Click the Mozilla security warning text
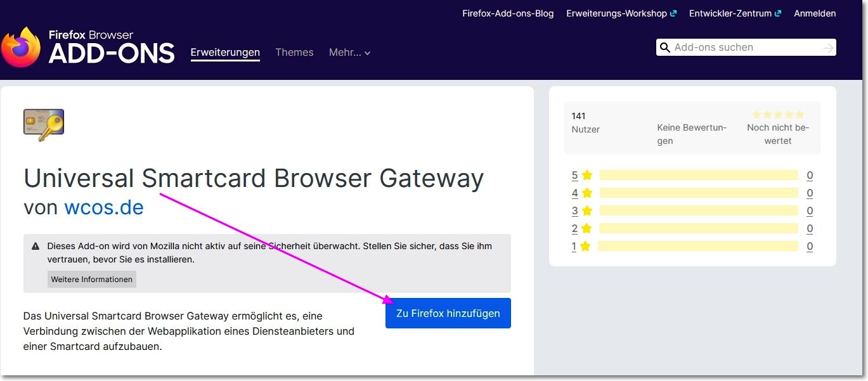Image resolution: width=868 pixels, height=381 pixels. coord(269,252)
